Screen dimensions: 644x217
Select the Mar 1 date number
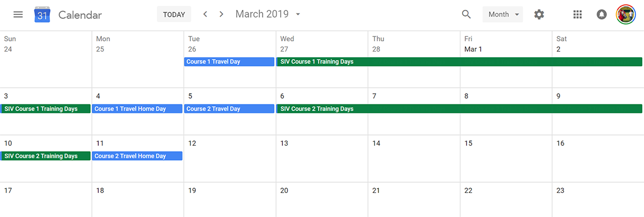[473, 49]
